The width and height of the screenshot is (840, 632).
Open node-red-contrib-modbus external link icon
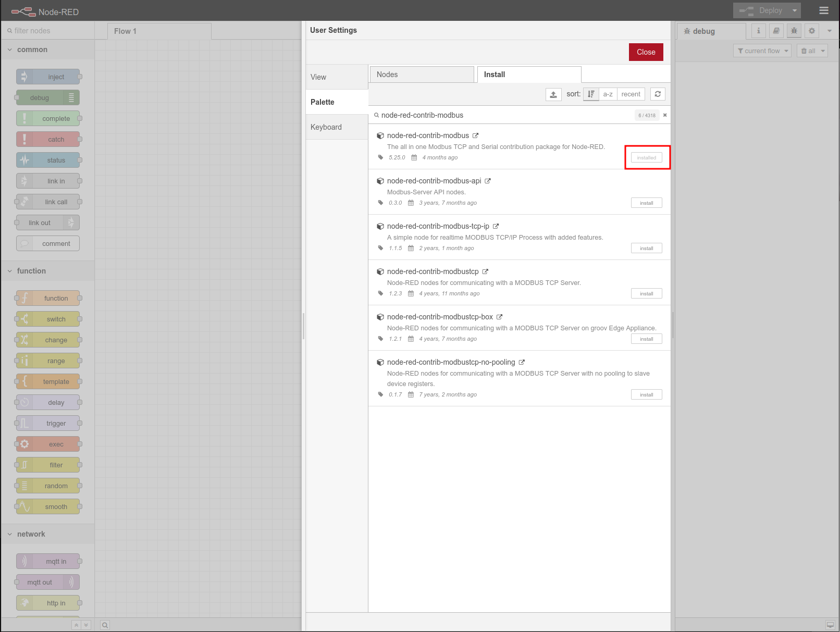point(476,135)
